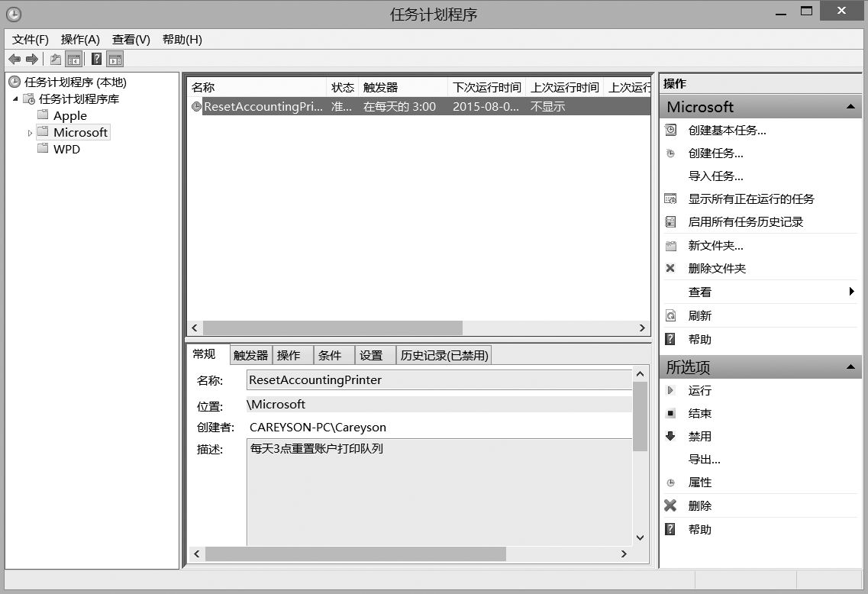The height and width of the screenshot is (594, 868).
Task: Click the 删除文件夹 action
Action: click(x=716, y=269)
